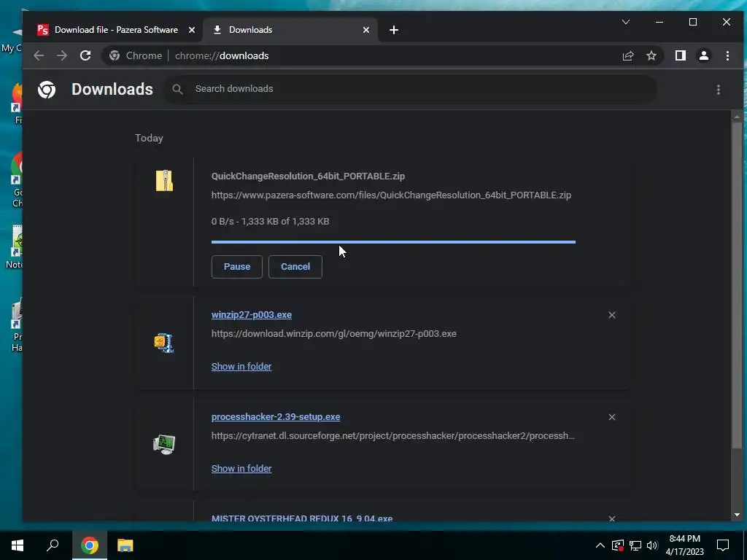Share this page icon in address bar
This screenshot has width=747, height=560.
click(628, 55)
